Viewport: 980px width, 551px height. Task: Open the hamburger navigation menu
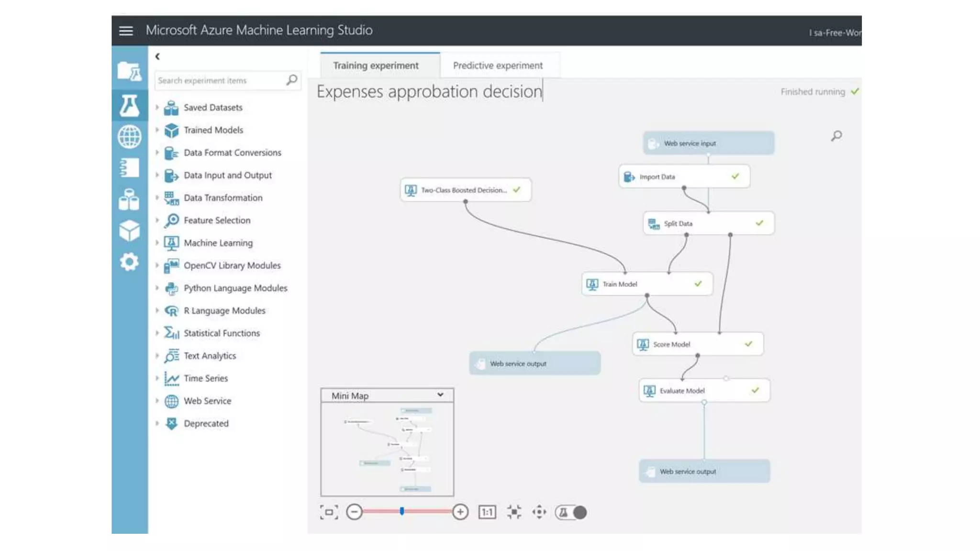coord(126,31)
